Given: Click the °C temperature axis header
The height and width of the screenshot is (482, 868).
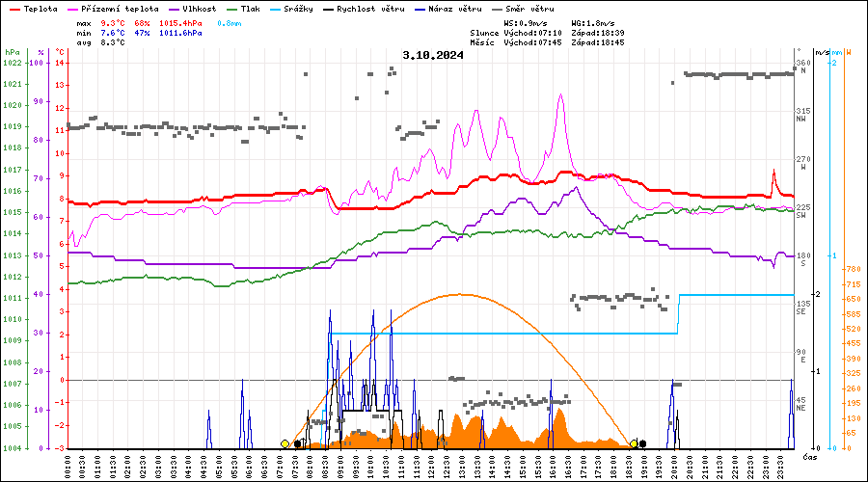Looking at the screenshot, I should point(60,52).
